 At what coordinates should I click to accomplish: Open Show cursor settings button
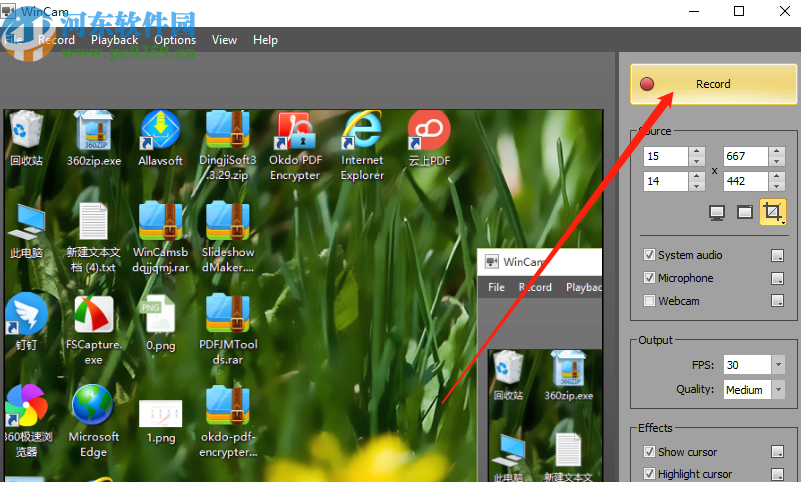click(x=778, y=452)
